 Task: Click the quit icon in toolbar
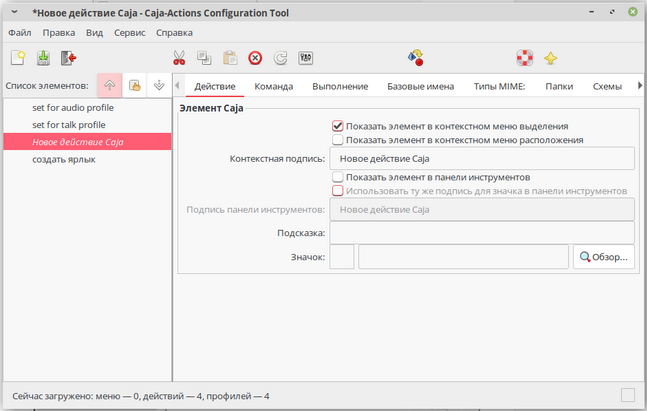pos(68,59)
